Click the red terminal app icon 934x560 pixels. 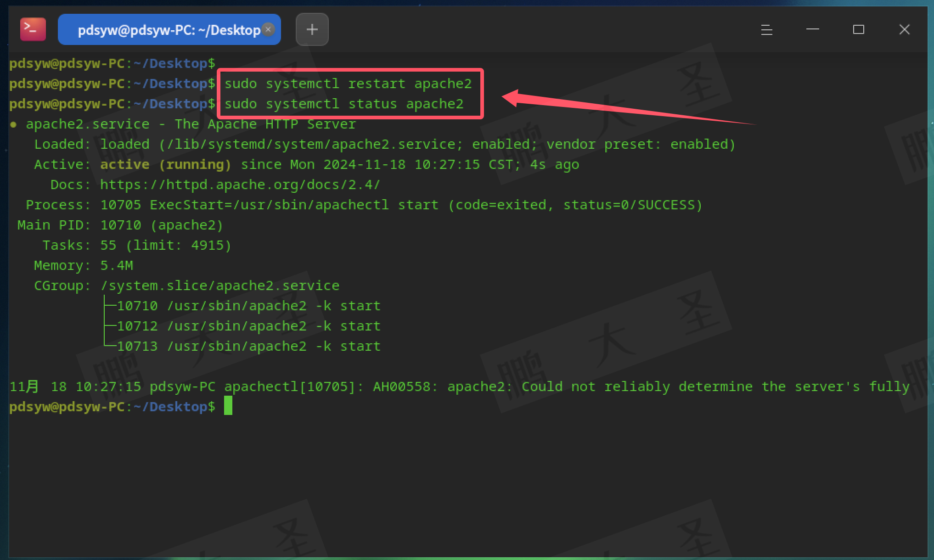point(33,29)
